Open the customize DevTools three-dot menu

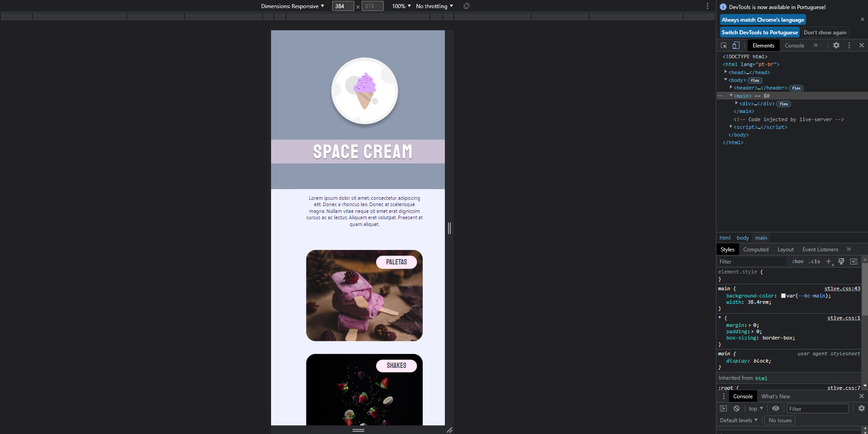(849, 46)
